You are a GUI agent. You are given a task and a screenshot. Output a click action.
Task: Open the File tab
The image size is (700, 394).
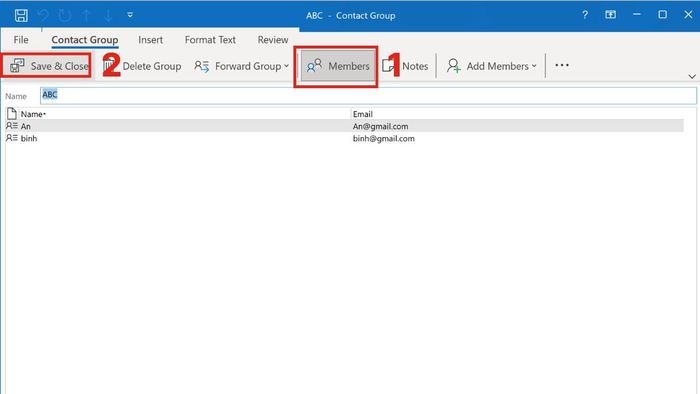pos(21,40)
